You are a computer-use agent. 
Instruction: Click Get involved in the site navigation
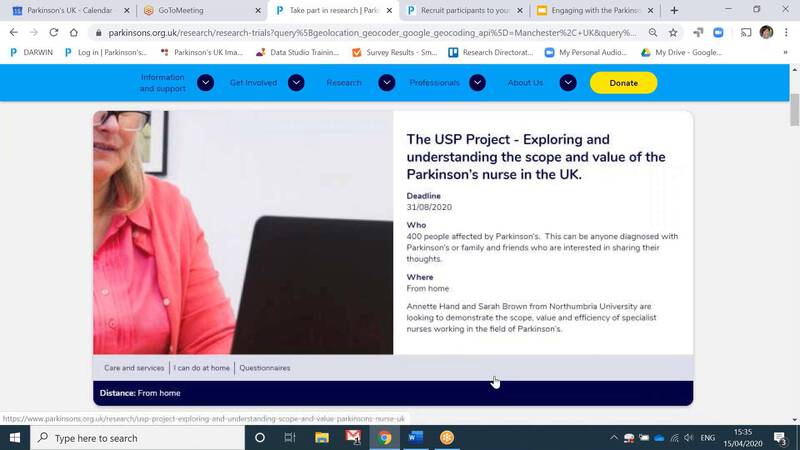pos(253,83)
